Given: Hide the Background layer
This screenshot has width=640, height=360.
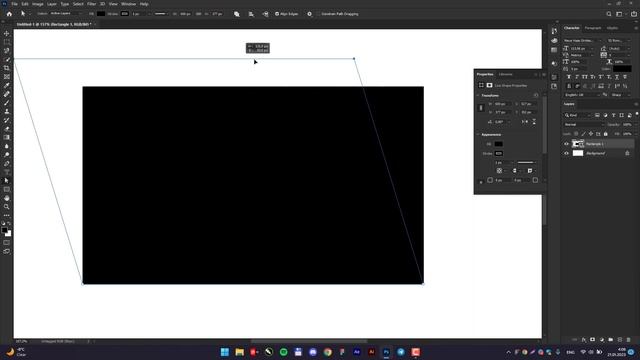Looking at the screenshot, I should pyautogui.click(x=566, y=153).
